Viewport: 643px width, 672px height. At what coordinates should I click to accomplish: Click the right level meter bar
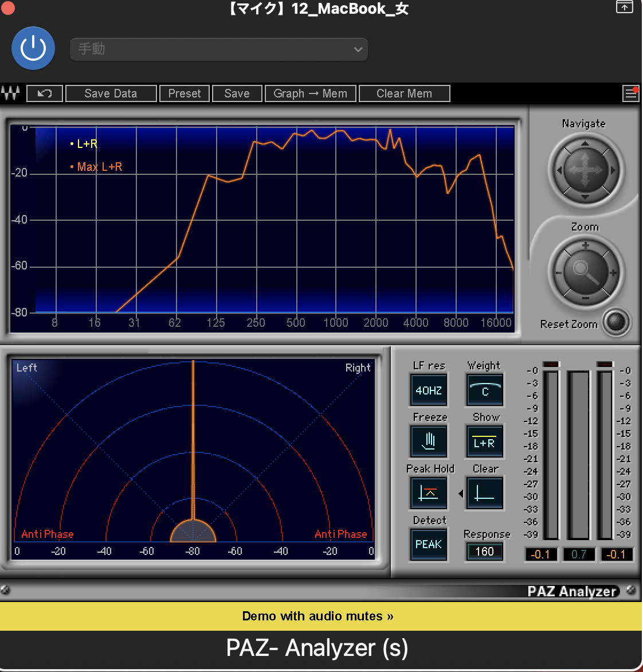pyautogui.click(x=605, y=454)
